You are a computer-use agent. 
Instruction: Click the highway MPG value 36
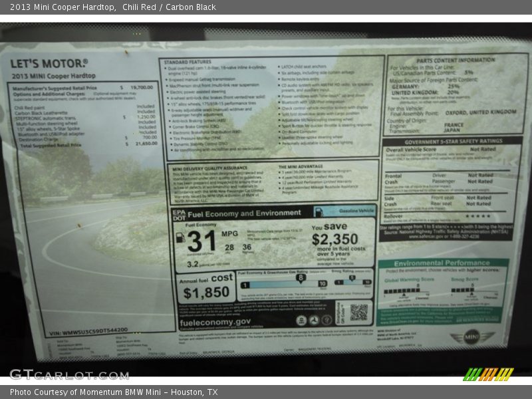pos(247,247)
